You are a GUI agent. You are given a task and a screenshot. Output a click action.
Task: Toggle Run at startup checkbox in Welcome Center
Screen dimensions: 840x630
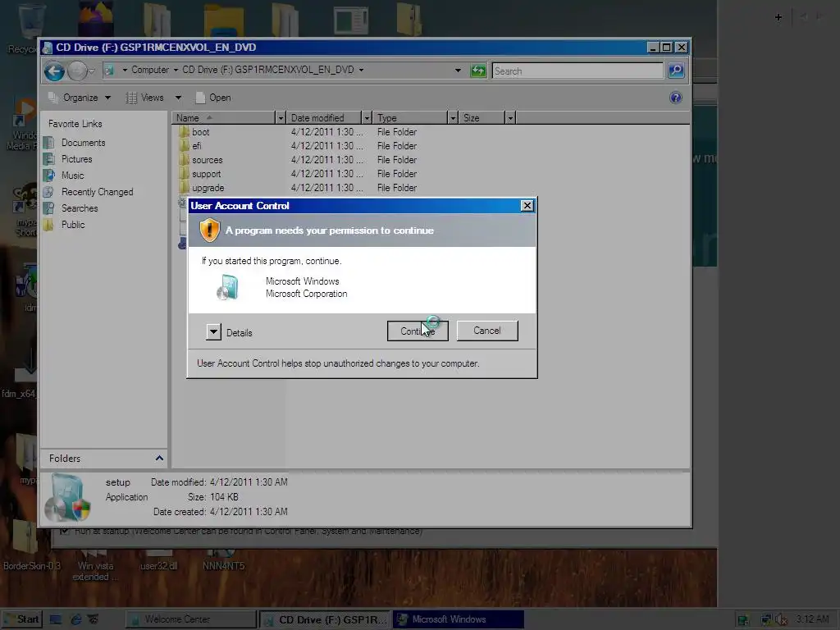[65, 532]
